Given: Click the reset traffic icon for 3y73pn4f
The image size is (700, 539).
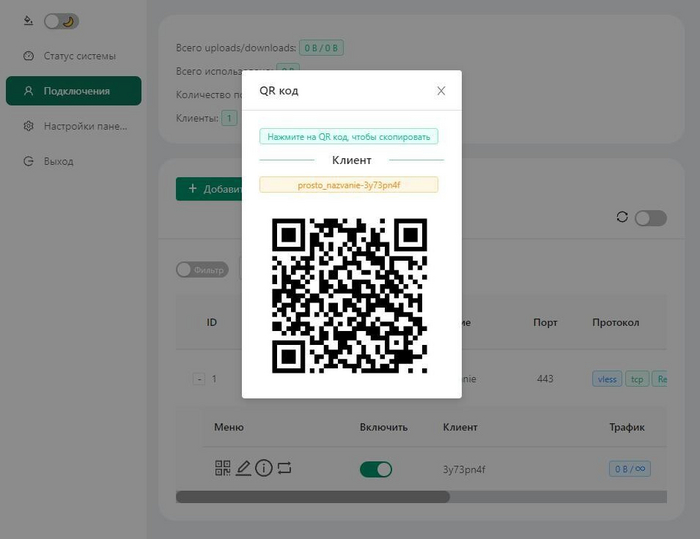Looking at the screenshot, I should point(284,468).
